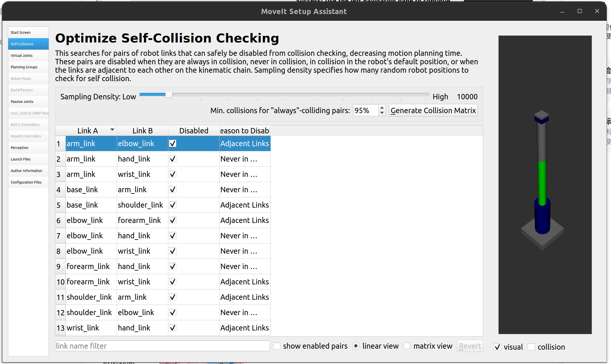Go to the Configuration Files step
This screenshot has height=364, width=611.
pyautogui.click(x=26, y=182)
